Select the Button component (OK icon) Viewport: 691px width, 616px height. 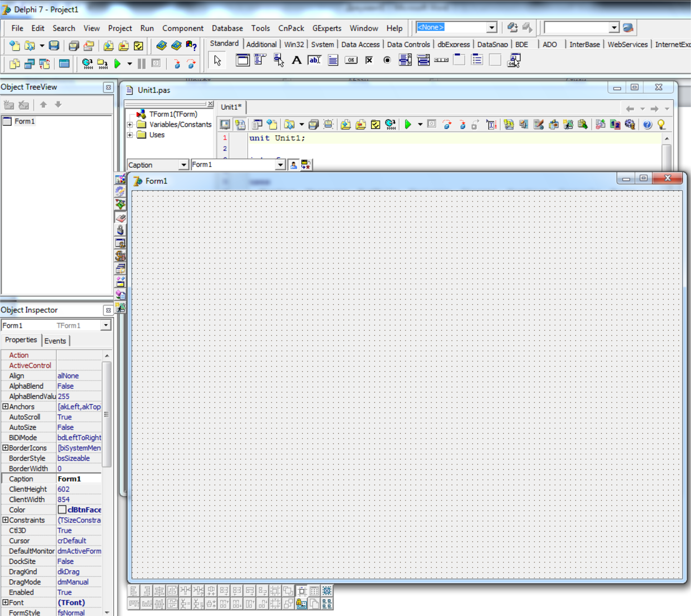click(351, 60)
